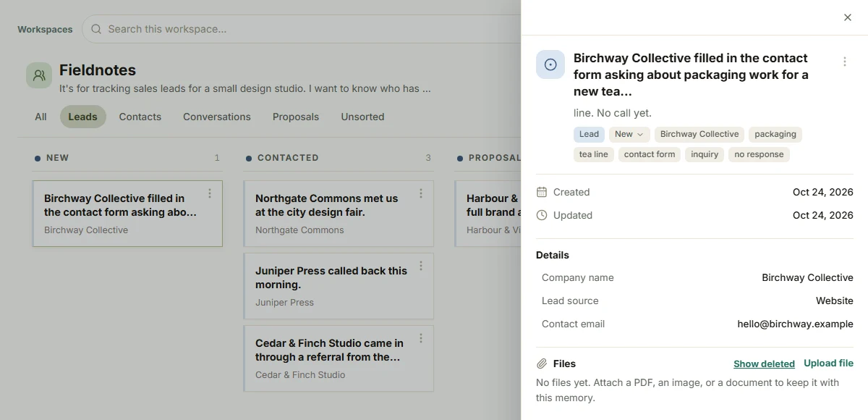
Task: Click the inquiry tag
Action: [x=705, y=154]
